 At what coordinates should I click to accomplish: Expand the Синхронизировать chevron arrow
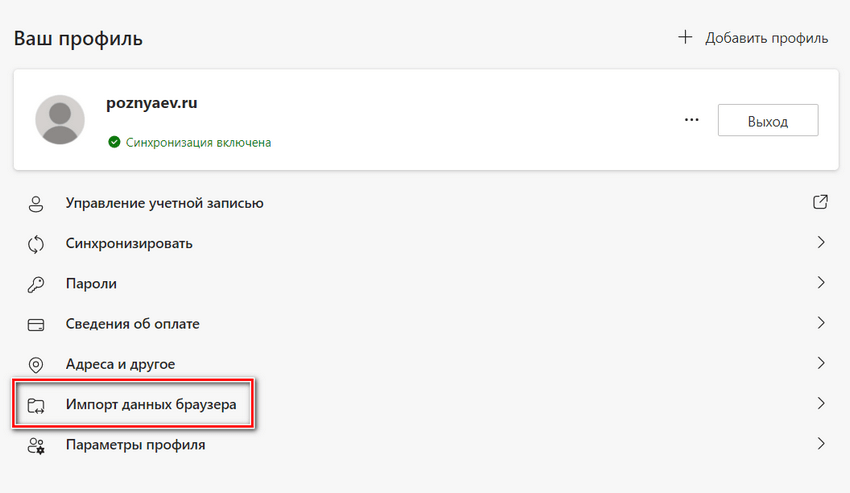click(x=820, y=243)
